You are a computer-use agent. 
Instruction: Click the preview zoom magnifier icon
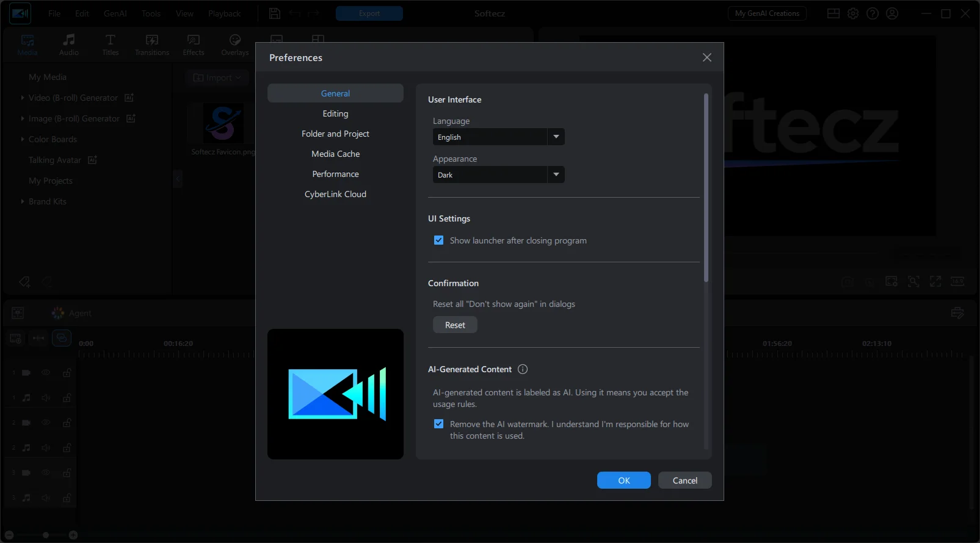(913, 281)
